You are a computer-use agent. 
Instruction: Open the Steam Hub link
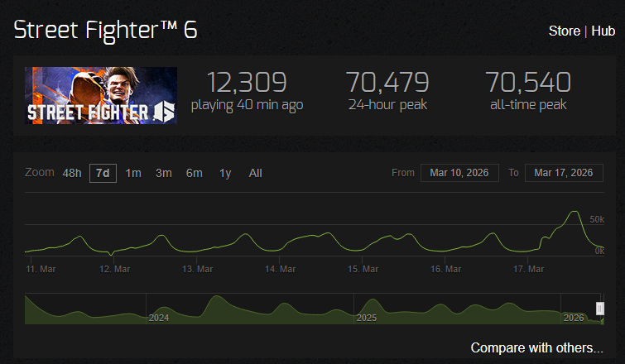tap(603, 31)
